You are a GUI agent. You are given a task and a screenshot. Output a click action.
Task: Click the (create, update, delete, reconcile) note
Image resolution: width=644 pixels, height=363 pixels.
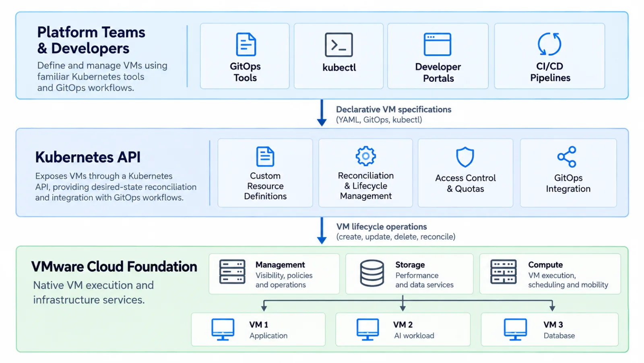pyautogui.click(x=396, y=237)
